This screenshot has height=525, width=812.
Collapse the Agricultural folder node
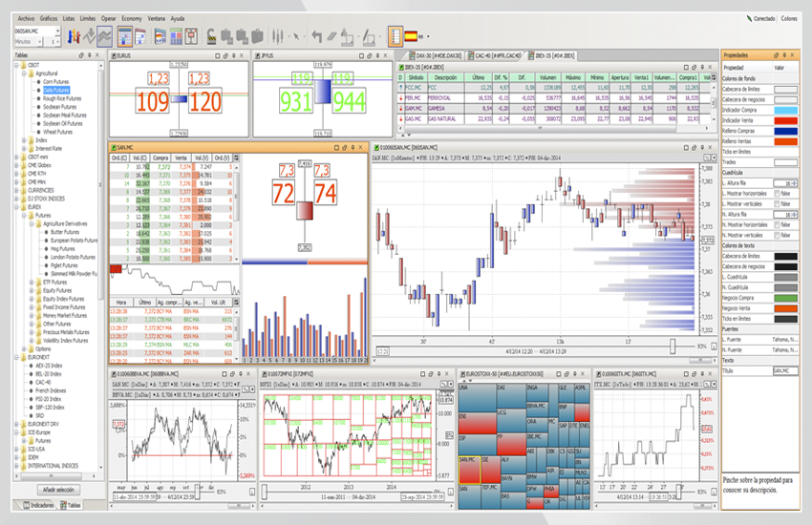pos(24,73)
